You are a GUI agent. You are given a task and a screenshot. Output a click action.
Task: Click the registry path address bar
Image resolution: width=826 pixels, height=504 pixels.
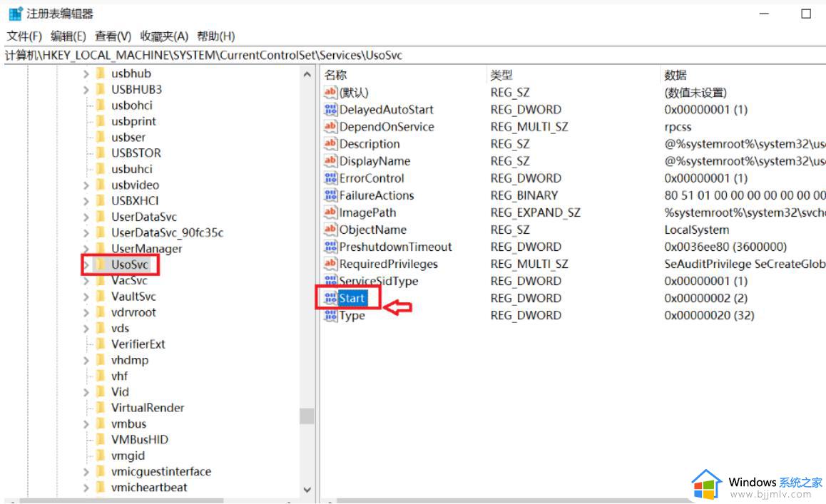click(413, 56)
